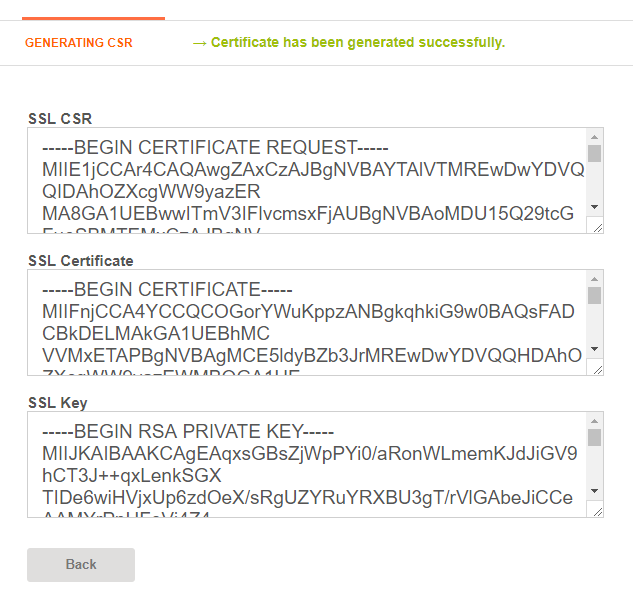Click the SSL Key scrollbar up arrow
633x607 pixels.
coord(594,421)
